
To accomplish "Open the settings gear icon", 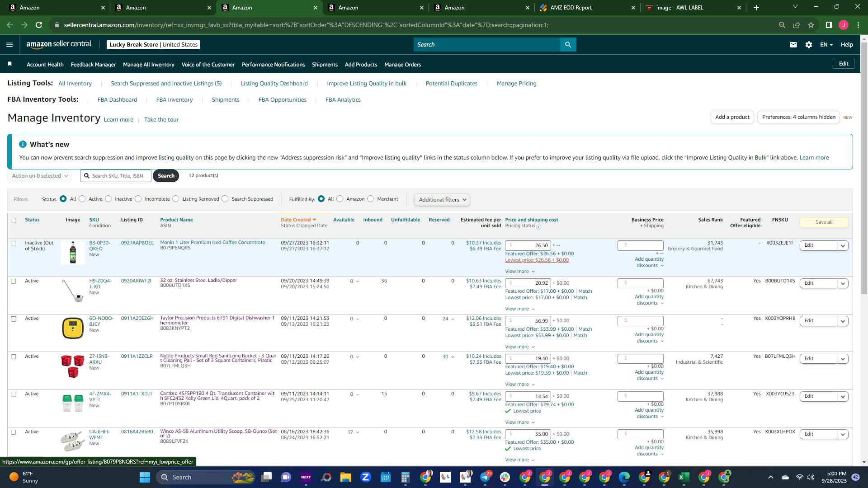I will [809, 45].
